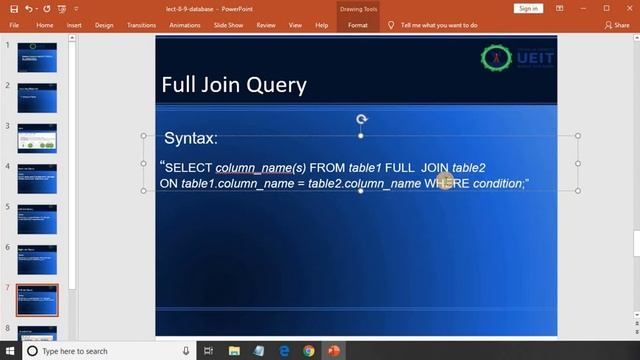The height and width of the screenshot is (360, 640).
Task: Select the Drawing Tools Format tab
Action: tap(358, 25)
